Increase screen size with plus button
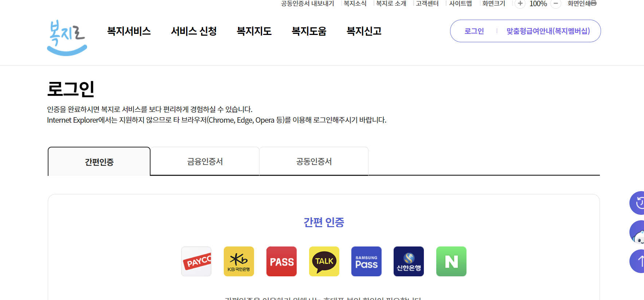This screenshot has height=300, width=644. pyautogui.click(x=520, y=4)
